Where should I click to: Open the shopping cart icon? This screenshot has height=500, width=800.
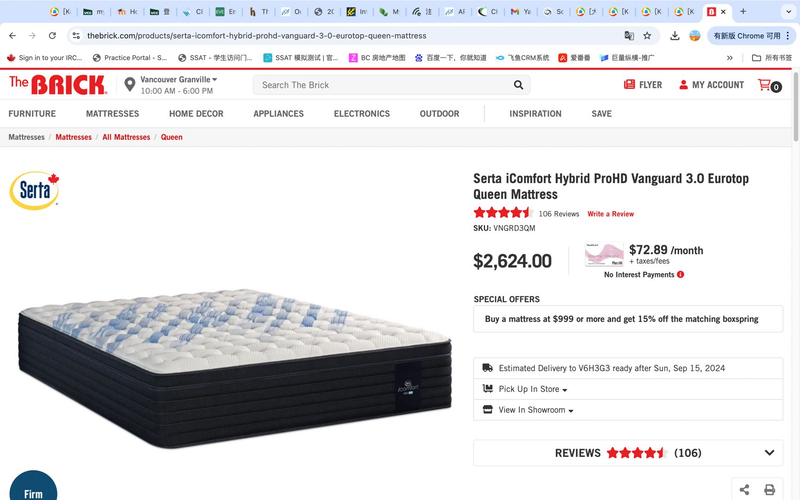[768, 85]
